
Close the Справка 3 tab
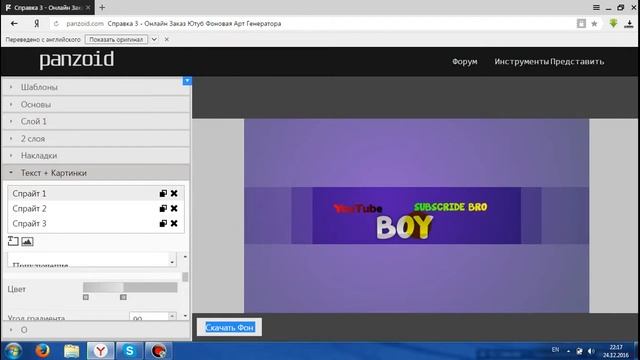(88, 8)
